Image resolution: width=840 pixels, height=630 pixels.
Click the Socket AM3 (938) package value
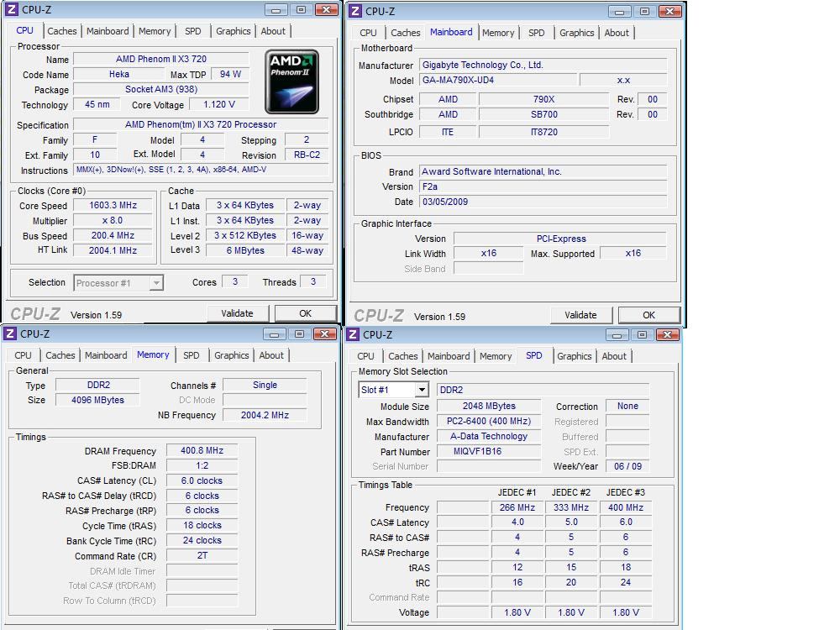pos(161,89)
